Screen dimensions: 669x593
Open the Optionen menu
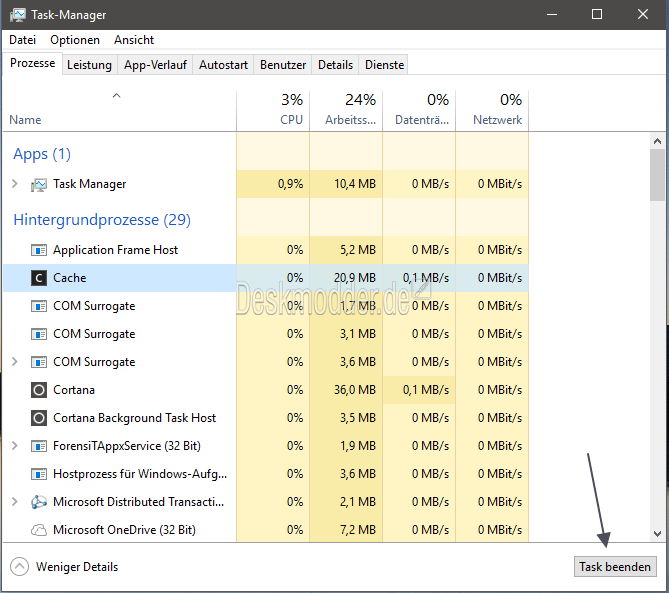click(x=75, y=40)
